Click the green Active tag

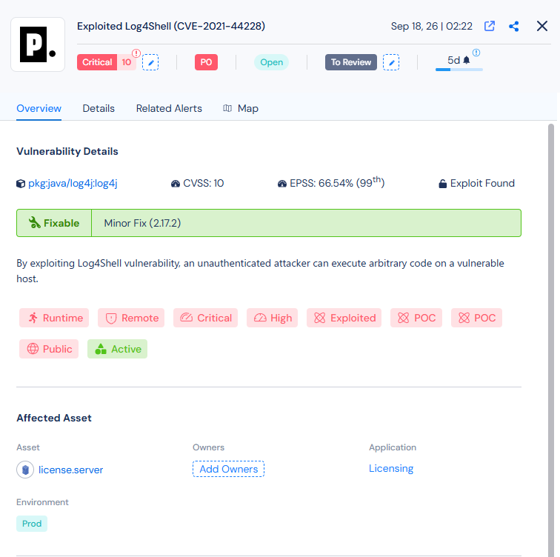[117, 349]
